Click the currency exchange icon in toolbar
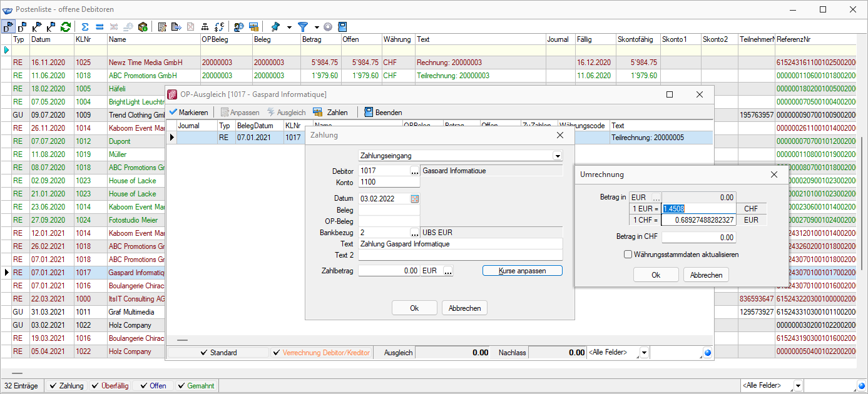 click(219, 27)
